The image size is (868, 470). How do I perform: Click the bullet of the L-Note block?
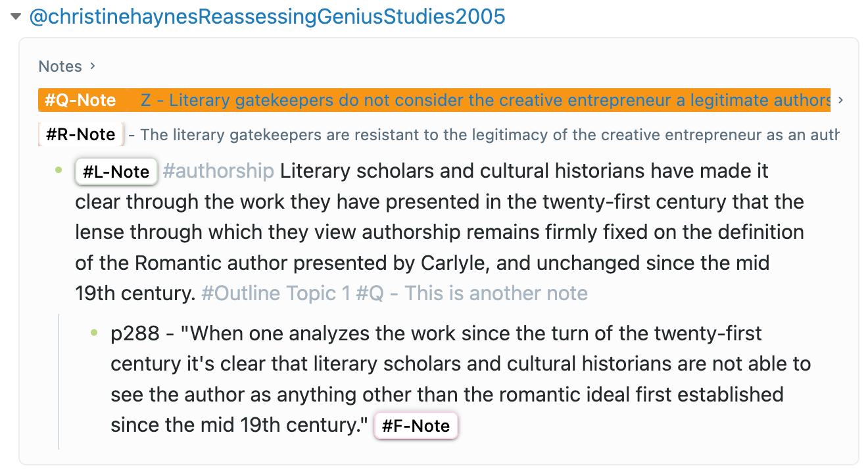click(x=59, y=170)
